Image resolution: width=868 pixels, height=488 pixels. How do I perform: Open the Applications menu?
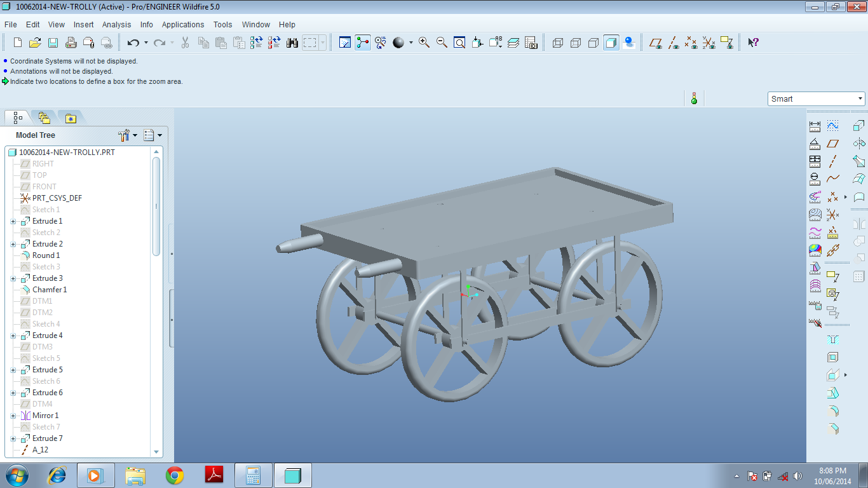point(183,24)
